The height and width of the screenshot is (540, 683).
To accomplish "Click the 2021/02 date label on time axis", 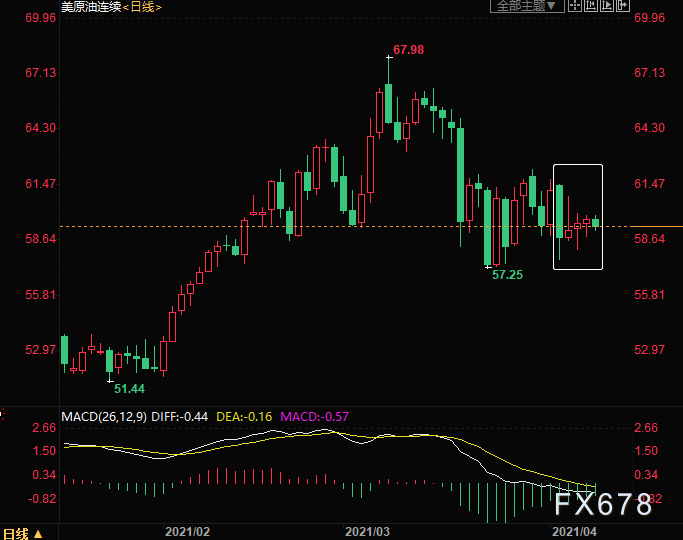I will [x=186, y=531].
